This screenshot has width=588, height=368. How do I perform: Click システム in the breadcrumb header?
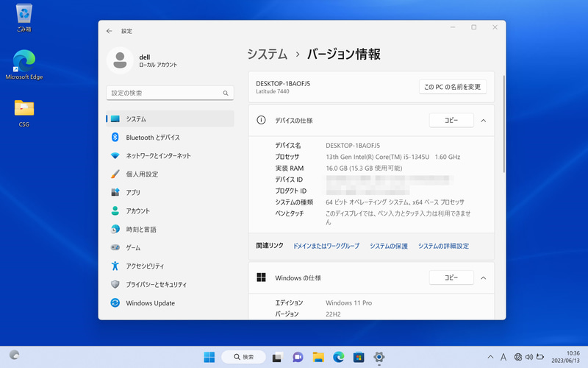(267, 54)
